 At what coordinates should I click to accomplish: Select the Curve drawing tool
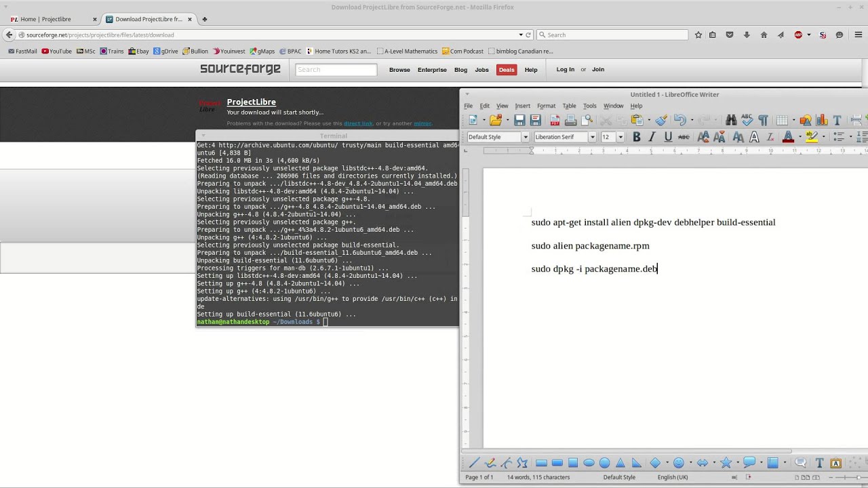coord(506,463)
